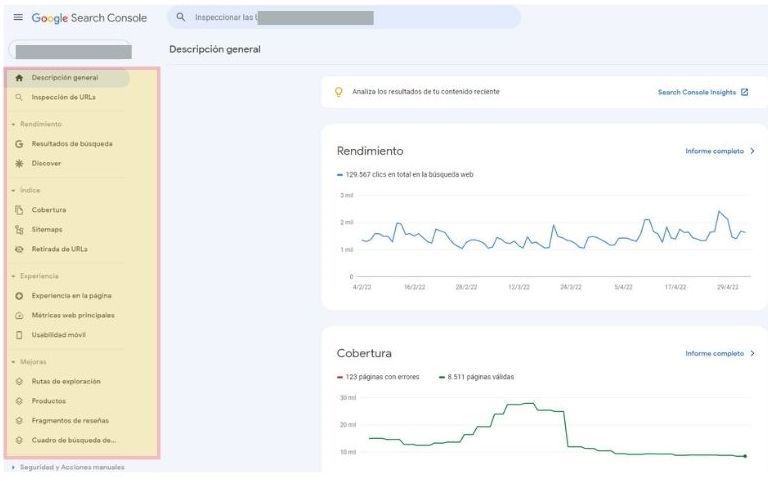Click the pages icon beside Cobertura
Screen dimensions: 768x481
pos(19,210)
